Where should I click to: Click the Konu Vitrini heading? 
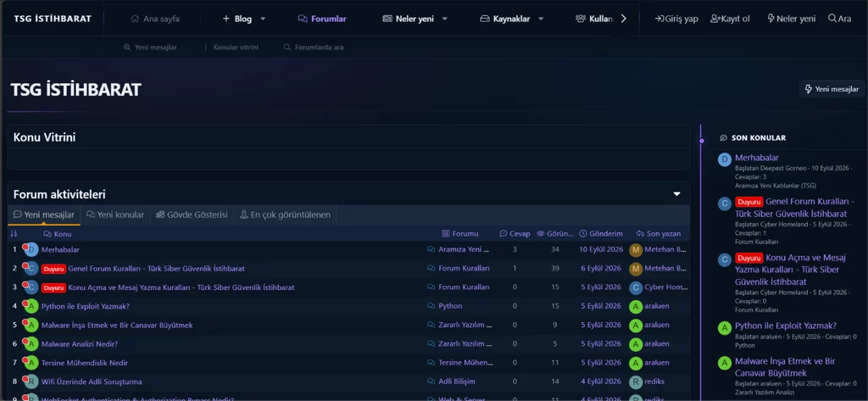(44, 137)
